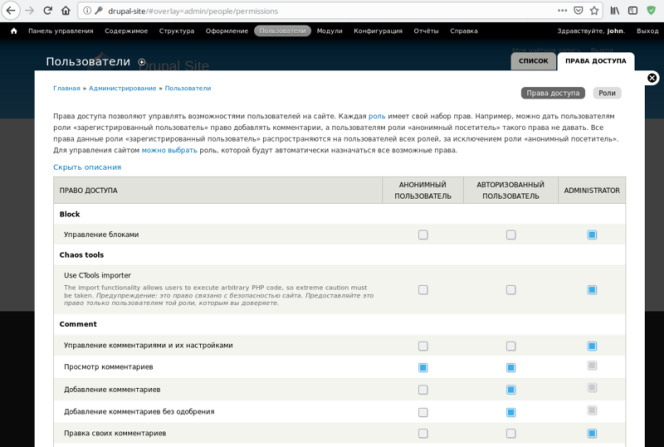Reload the page with the refresh icon
Viewport: 664px width, 447px height.
tap(47, 11)
